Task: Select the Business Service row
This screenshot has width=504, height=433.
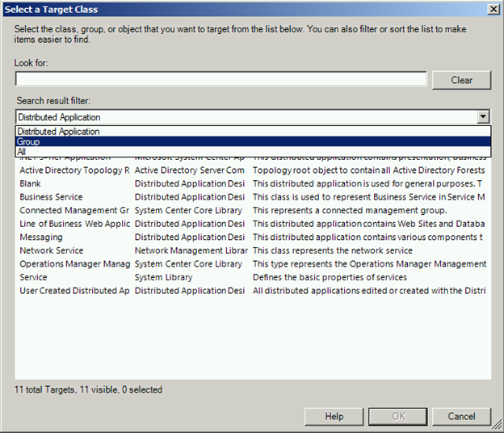Action: (x=253, y=197)
